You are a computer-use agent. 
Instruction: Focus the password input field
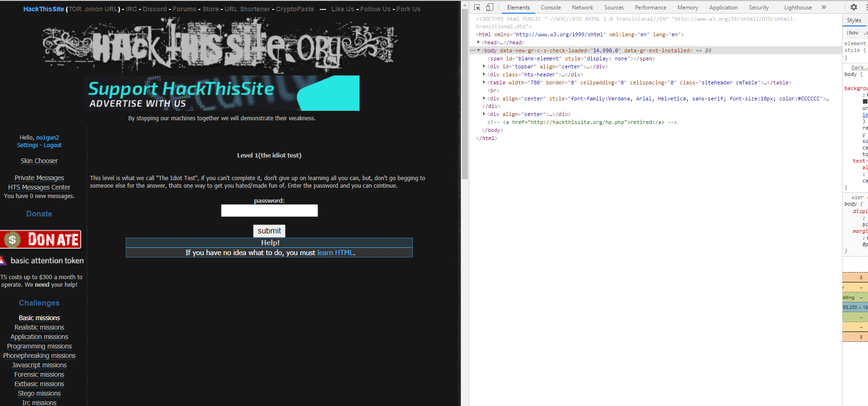coord(270,210)
